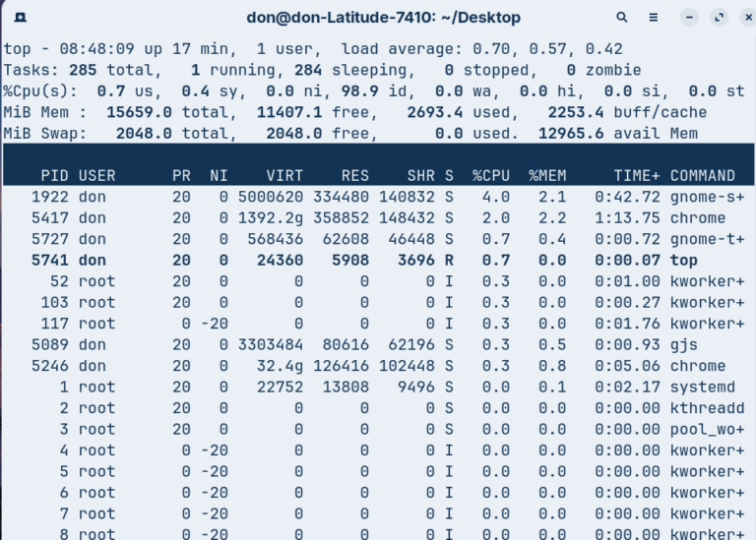This screenshot has width=756, height=540.
Task: Click the RES column header
Action: pyautogui.click(x=354, y=175)
